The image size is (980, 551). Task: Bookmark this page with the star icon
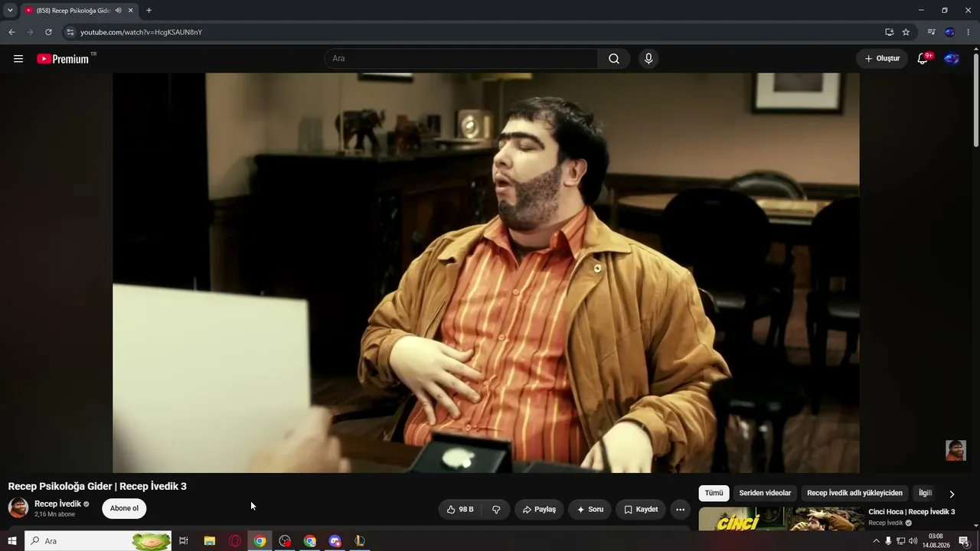906,32
